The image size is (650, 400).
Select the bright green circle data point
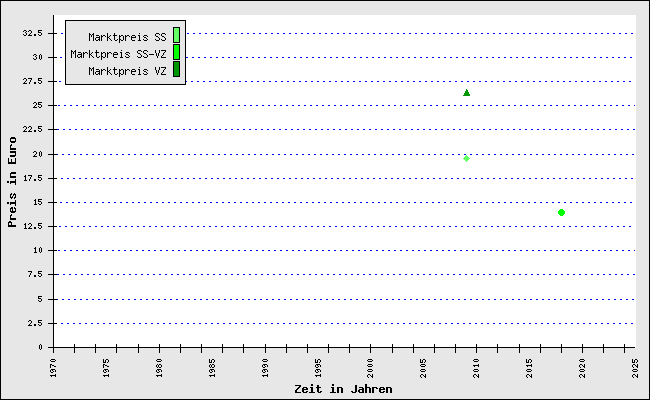pos(561,213)
